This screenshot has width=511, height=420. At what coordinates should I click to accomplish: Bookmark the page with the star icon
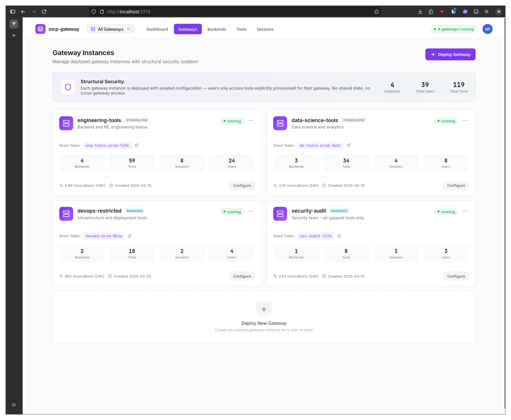[376, 12]
